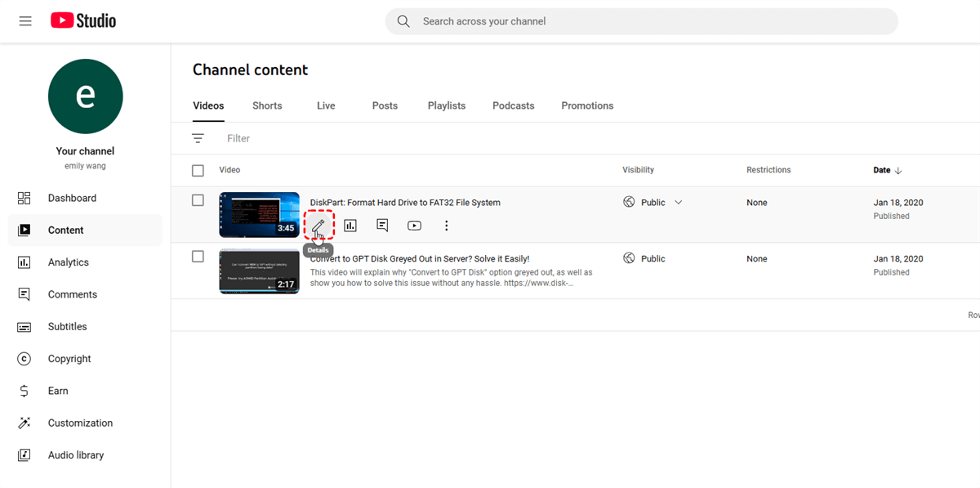Image resolution: width=980 pixels, height=488 pixels.
Task: Tick the select-all videos checkbox in header
Action: 198,170
